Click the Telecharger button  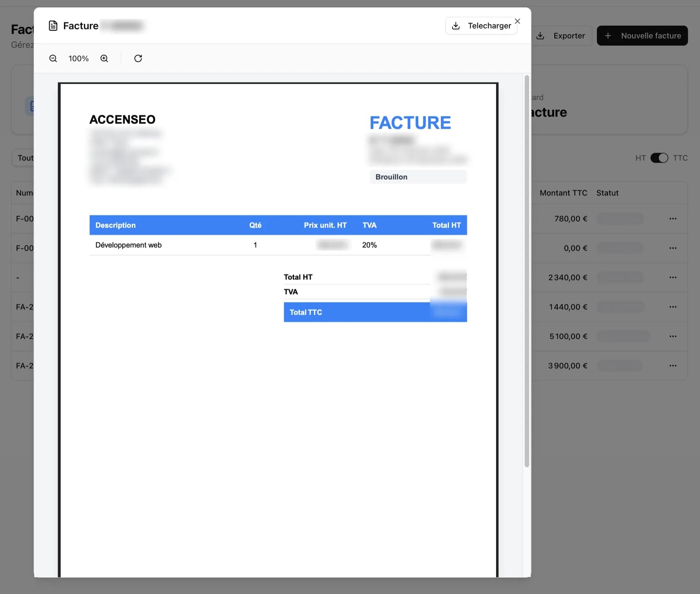481,26
